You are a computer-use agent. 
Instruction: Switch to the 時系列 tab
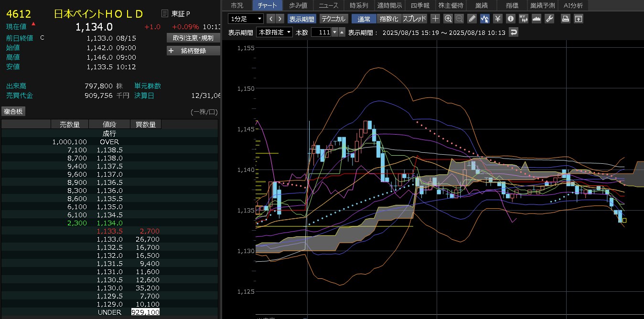(x=359, y=5)
